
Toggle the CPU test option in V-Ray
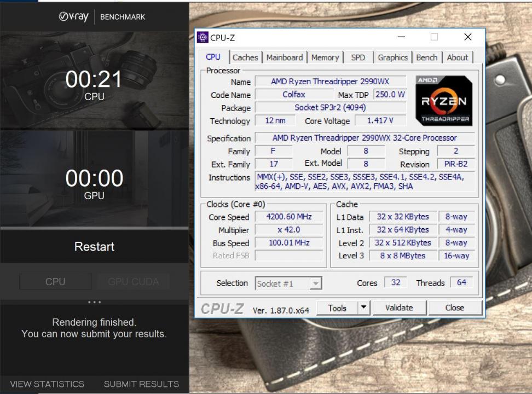click(x=55, y=282)
